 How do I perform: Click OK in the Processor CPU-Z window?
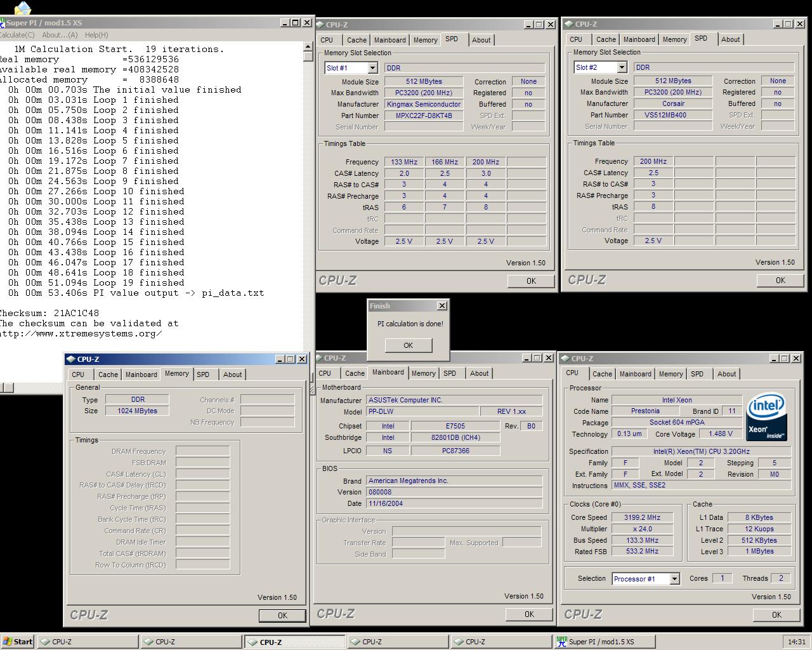776,614
